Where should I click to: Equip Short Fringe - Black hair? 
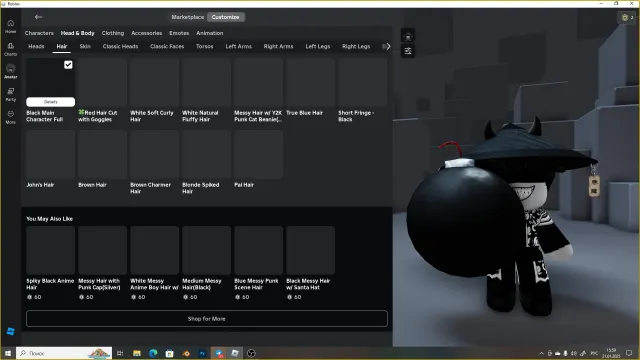click(362, 82)
